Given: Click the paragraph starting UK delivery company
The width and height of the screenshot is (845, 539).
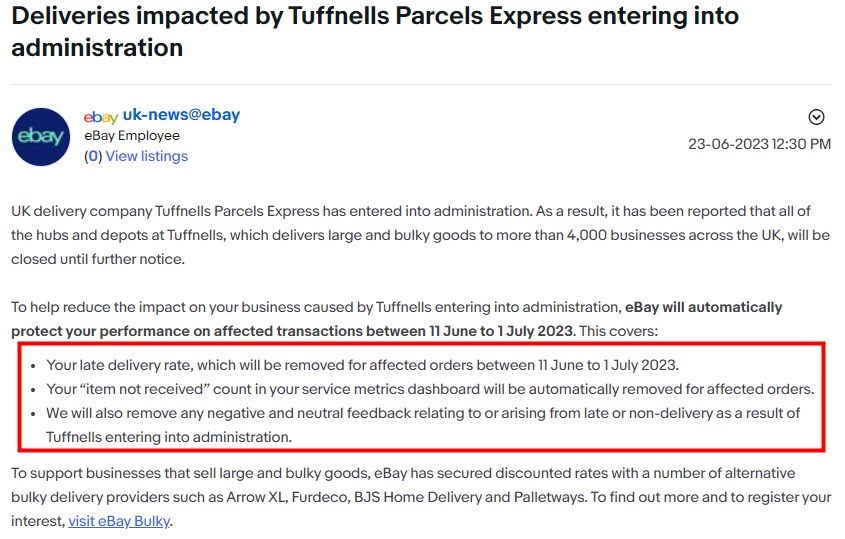Looking at the screenshot, I should tap(420, 235).
